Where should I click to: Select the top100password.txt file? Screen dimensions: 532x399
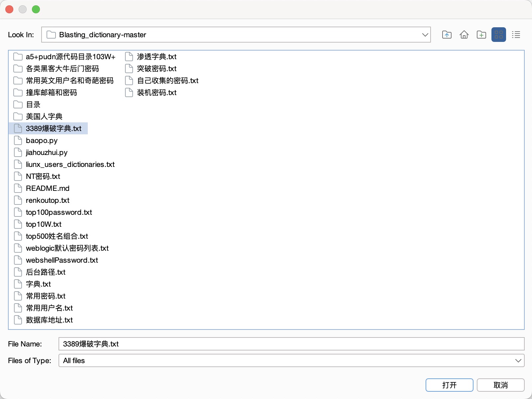pyautogui.click(x=59, y=212)
